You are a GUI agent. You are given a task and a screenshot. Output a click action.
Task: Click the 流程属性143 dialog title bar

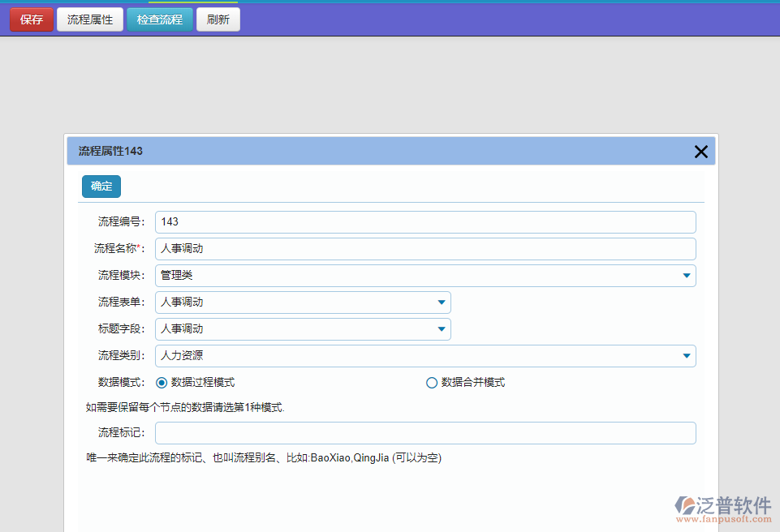325,151
